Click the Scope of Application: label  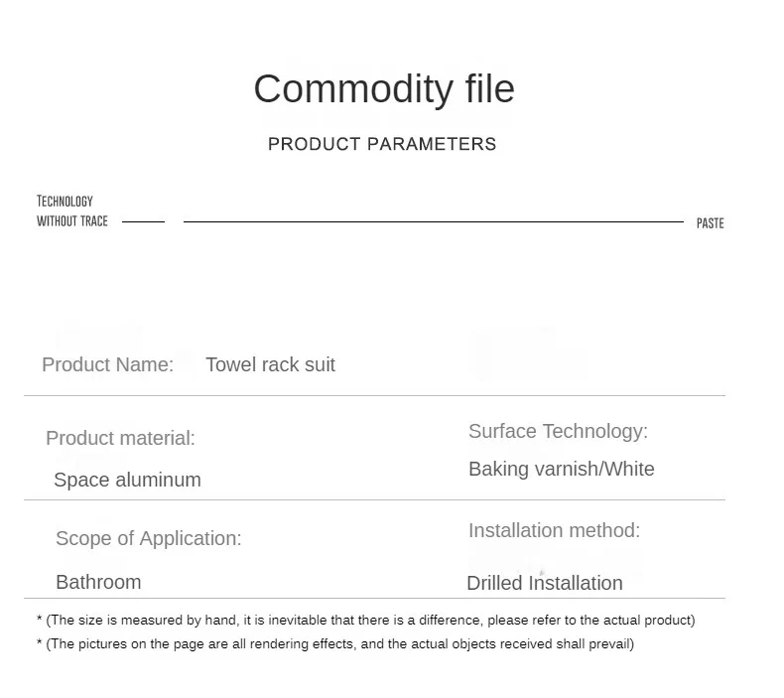point(149,539)
